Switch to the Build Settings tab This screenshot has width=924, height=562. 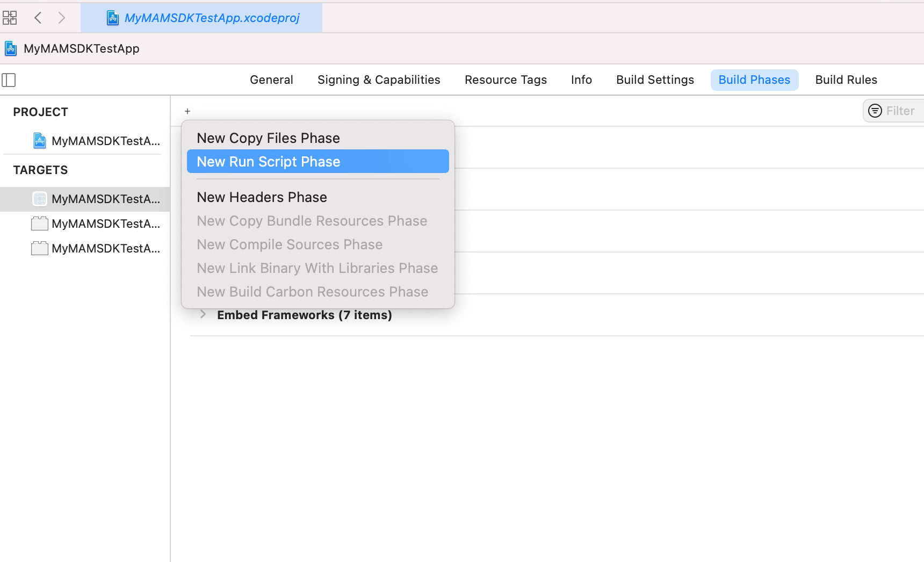tap(655, 80)
